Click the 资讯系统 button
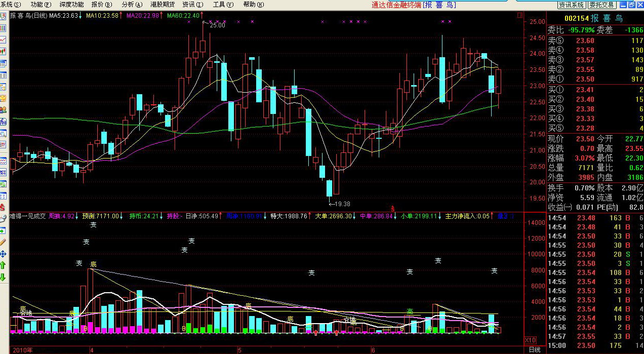Screen dimensions: 644x354 [x=572, y=5]
